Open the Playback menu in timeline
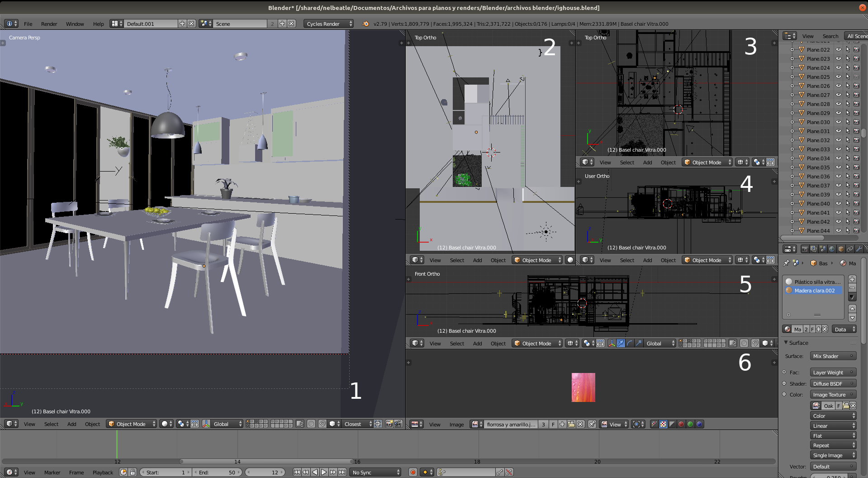This screenshot has height=478, width=868. pos(103,473)
